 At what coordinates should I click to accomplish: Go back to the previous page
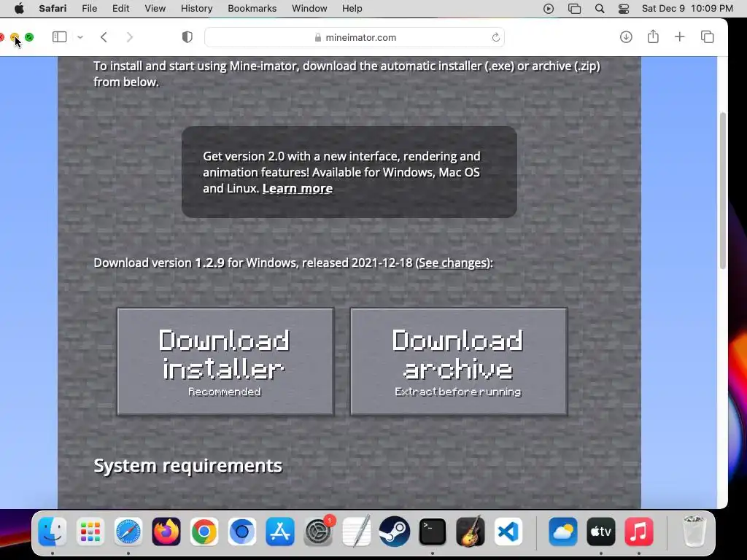(104, 37)
